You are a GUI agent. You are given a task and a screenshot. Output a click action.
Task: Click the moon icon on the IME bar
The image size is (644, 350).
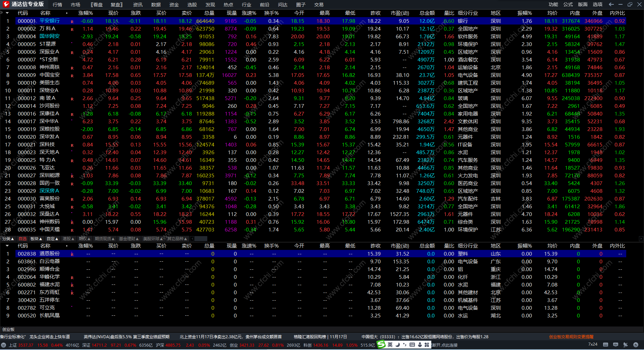pyautogui.click(x=397, y=345)
